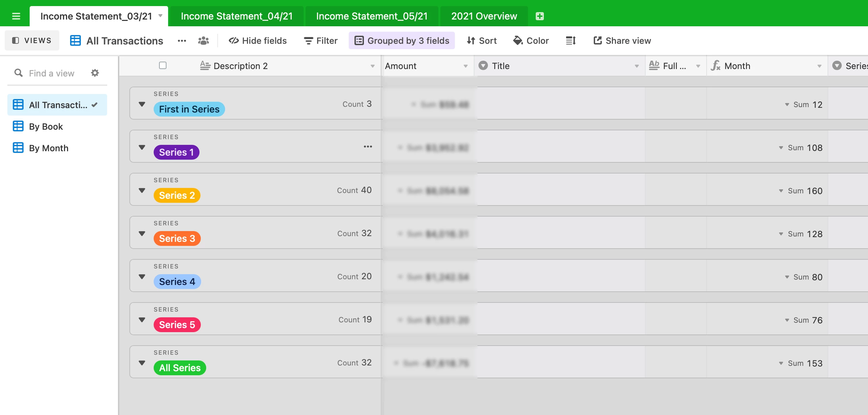This screenshot has width=868, height=415.
Task: Click the Series column select icon
Action: [x=837, y=65]
